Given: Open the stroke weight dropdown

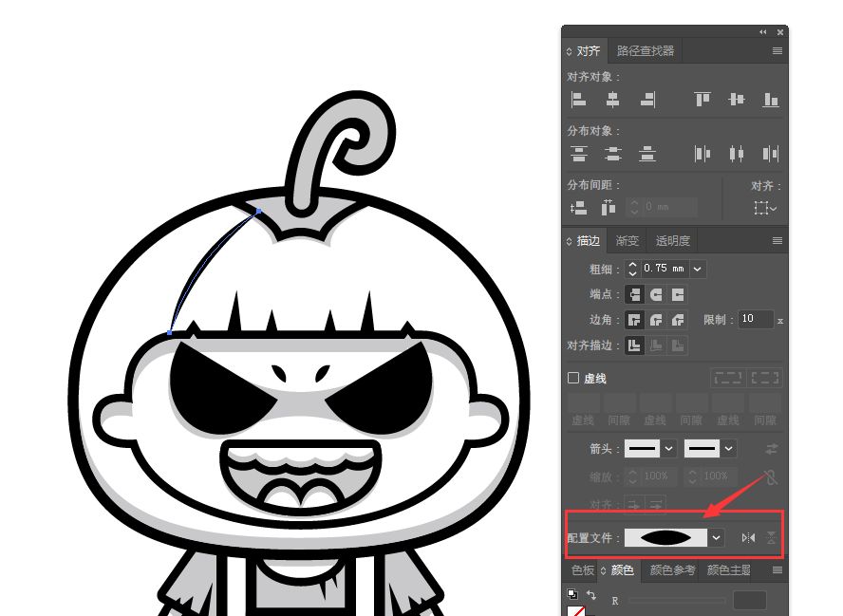Looking at the screenshot, I should (x=699, y=270).
